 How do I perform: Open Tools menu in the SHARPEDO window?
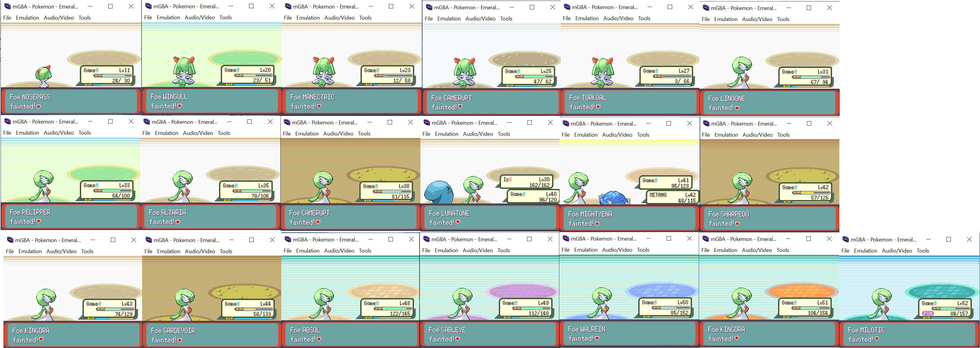[783, 135]
